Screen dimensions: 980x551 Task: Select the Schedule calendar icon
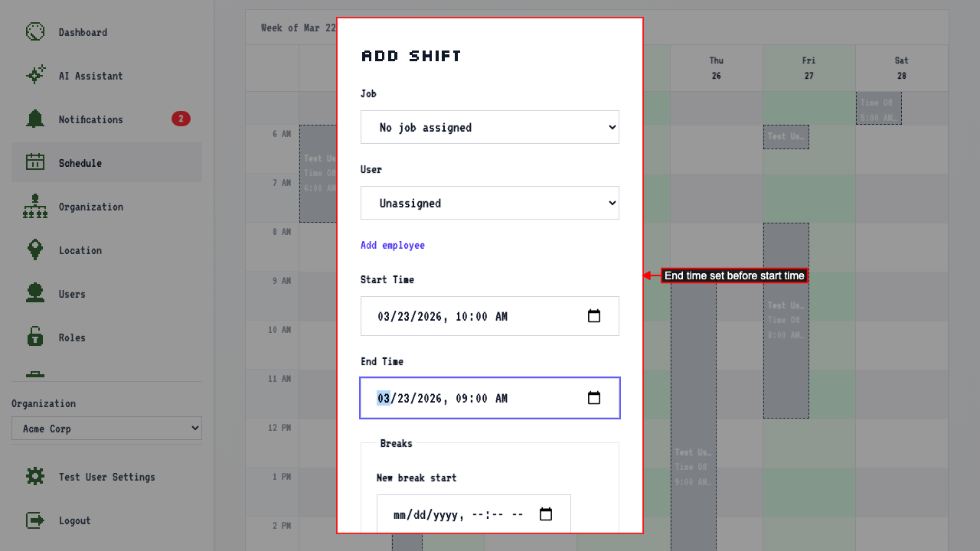(35, 162)
